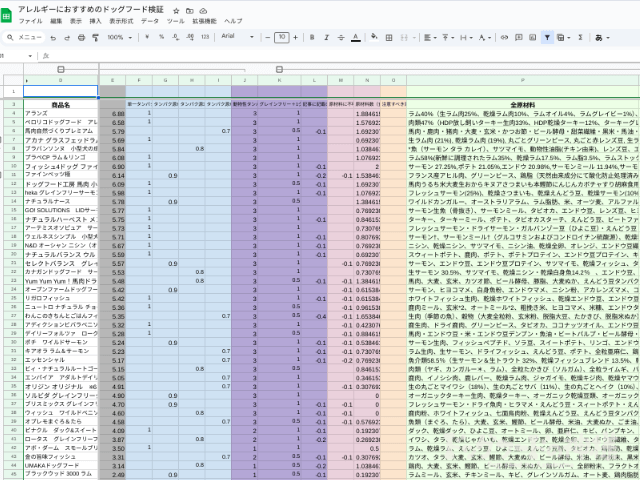
Task: Open horizontal align dropdown
Action: (x=429, y=38)
